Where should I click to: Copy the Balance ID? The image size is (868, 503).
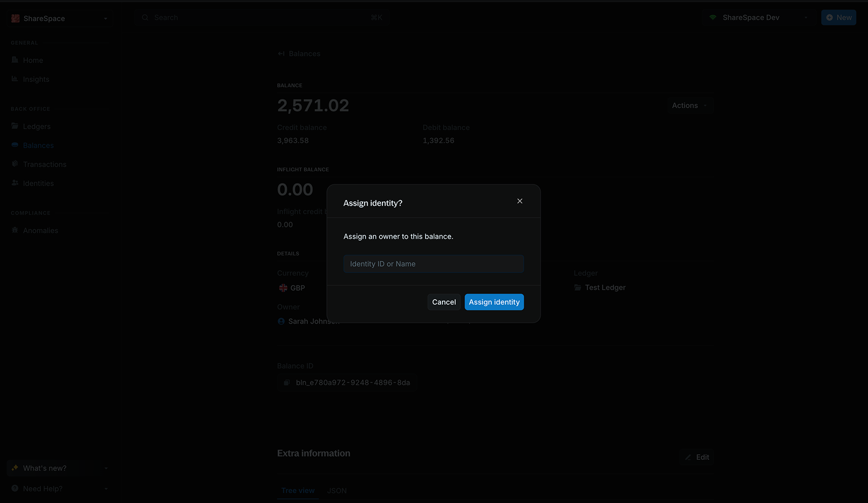[x=287, y=383]
